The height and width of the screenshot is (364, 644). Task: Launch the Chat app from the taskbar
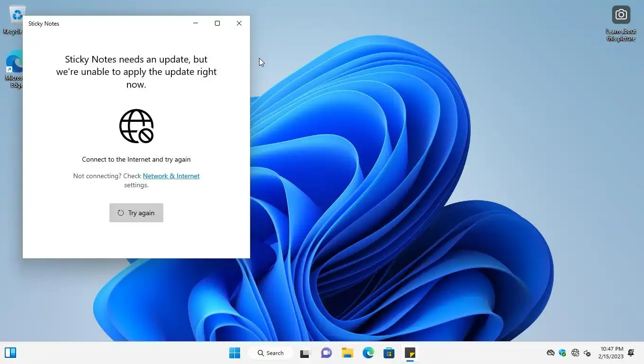(326, 353)
